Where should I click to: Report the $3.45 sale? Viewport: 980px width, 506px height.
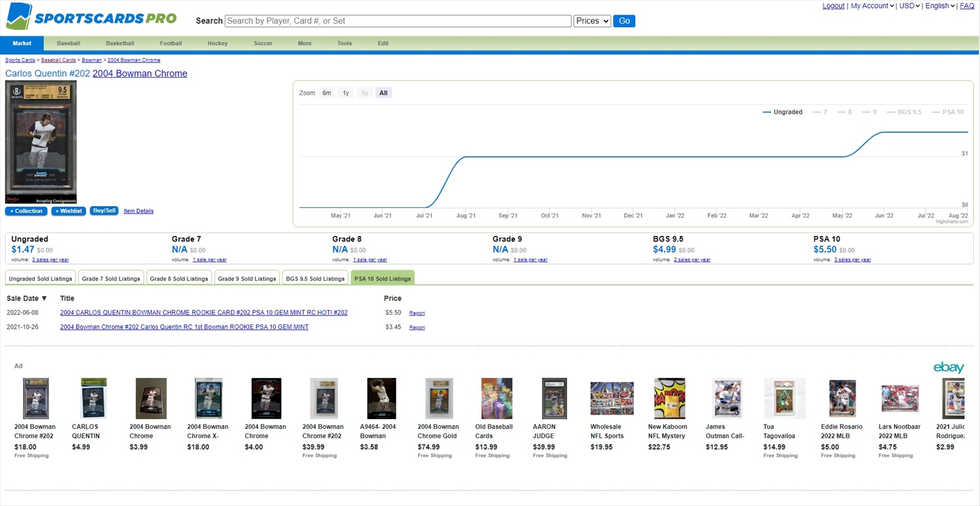pos(417,328)
